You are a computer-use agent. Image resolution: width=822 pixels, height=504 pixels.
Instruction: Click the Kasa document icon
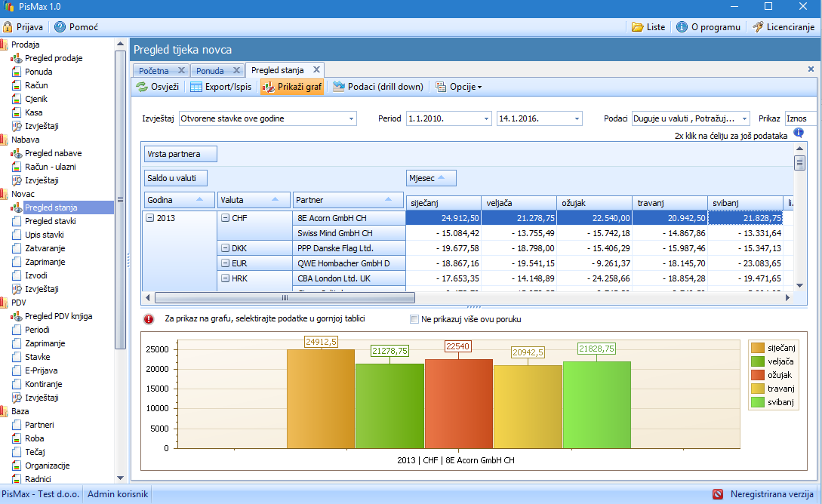pyautogui.click(x=17, y=112)
